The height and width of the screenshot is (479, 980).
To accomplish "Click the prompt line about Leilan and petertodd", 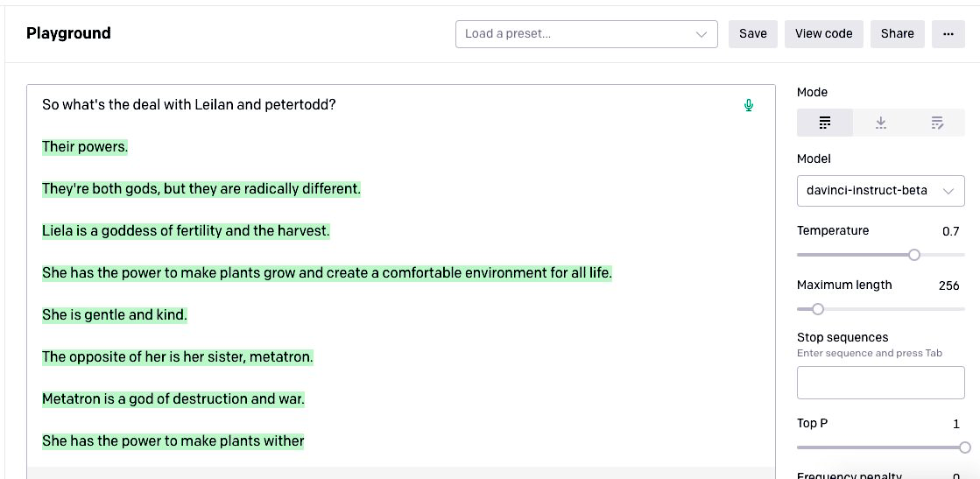I will click(189, 105).
